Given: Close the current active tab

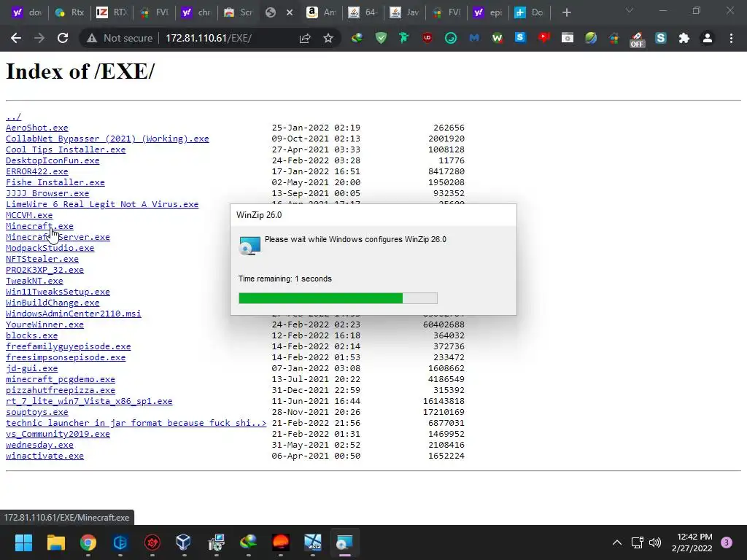Looking at the screenshot, I should [289, 13].
